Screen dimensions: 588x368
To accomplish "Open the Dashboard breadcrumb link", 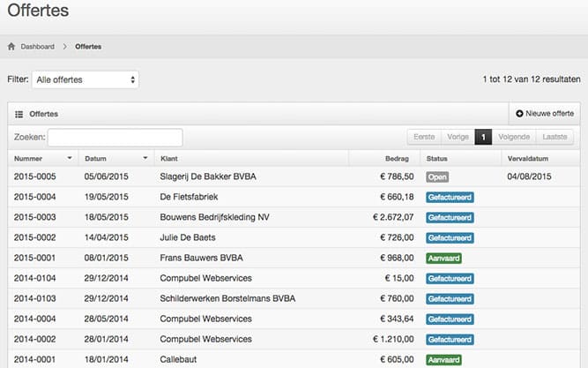I will click(37, 47).
